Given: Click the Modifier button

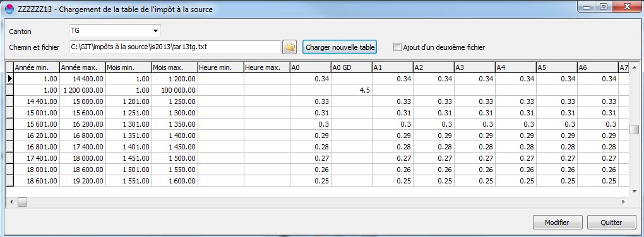Looking at the screenshot, I should (x=557, y=223).
